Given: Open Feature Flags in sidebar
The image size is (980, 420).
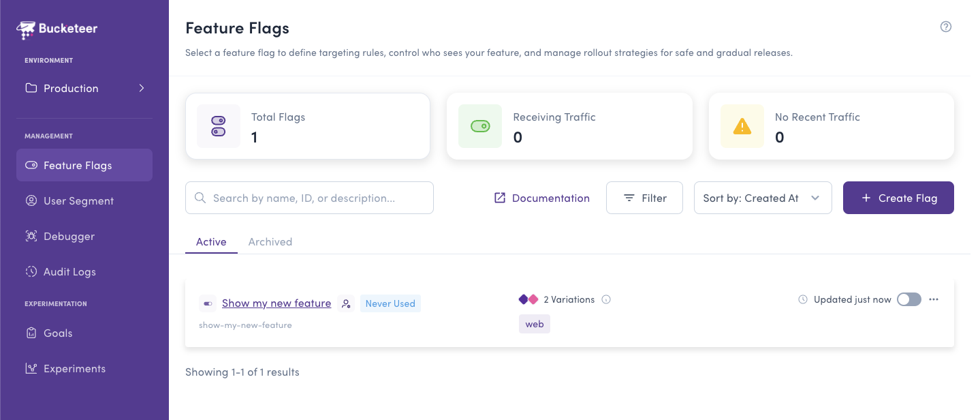Looking at the screenshot, I should pyautogui.click(x=84, y=165).
